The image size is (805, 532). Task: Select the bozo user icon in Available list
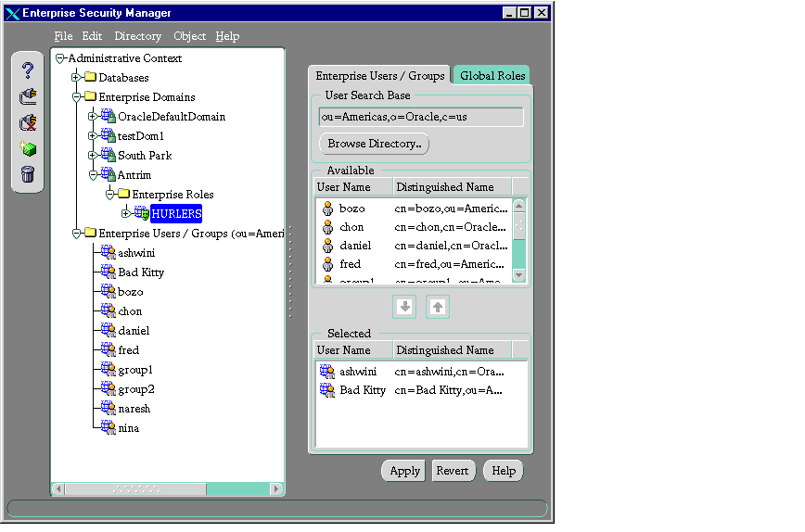point(327,209)
